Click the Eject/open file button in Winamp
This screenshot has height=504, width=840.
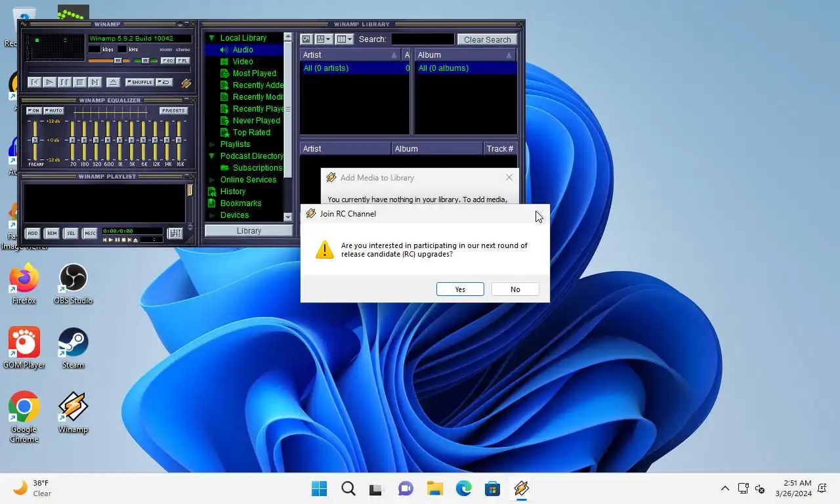coord(113,83)
